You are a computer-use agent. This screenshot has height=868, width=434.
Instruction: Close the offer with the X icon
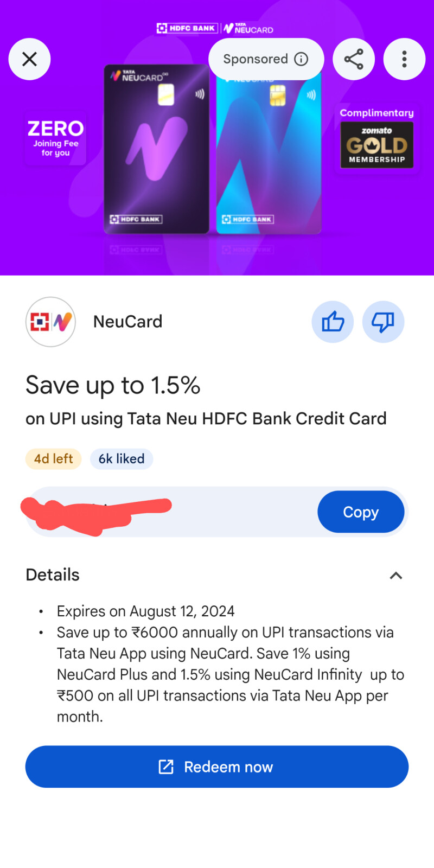coord(29,59)
